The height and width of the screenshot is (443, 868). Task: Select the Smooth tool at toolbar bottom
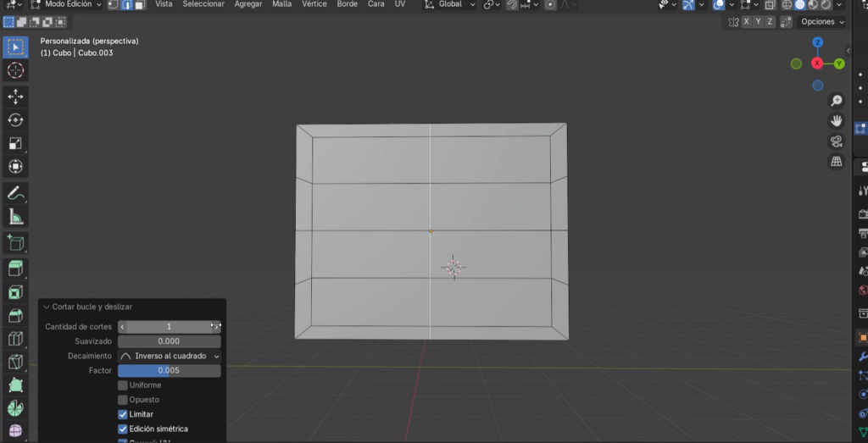(15, 431)
